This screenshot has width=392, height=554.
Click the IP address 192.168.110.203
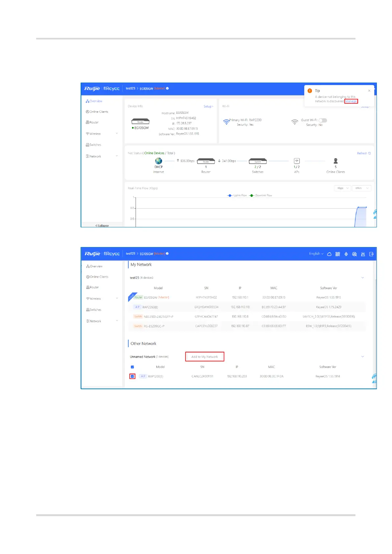(237, 376)
